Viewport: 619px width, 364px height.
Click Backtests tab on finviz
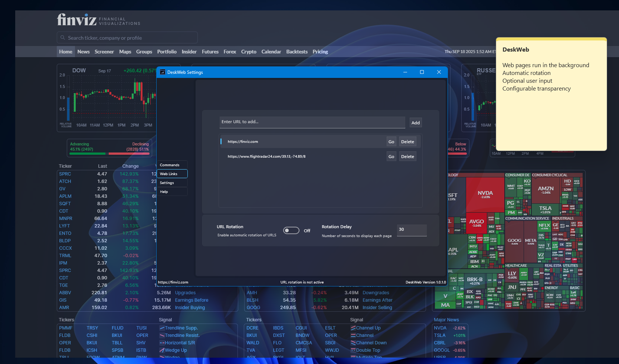(x=297, y=52)
